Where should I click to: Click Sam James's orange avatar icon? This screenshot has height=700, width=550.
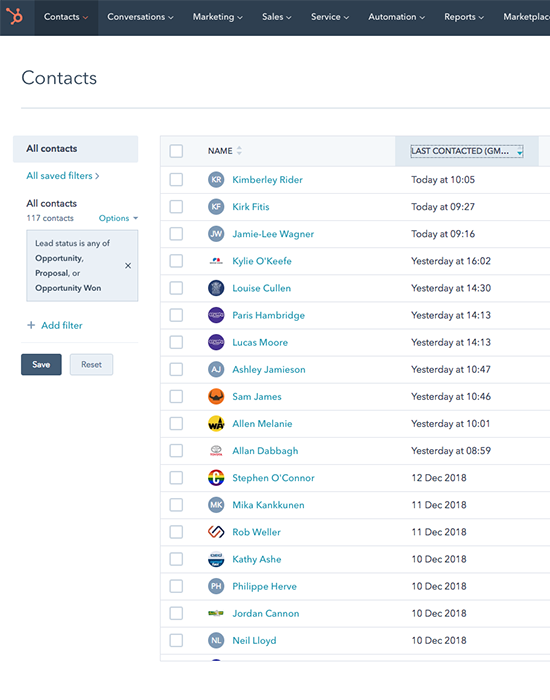point(216,396)
